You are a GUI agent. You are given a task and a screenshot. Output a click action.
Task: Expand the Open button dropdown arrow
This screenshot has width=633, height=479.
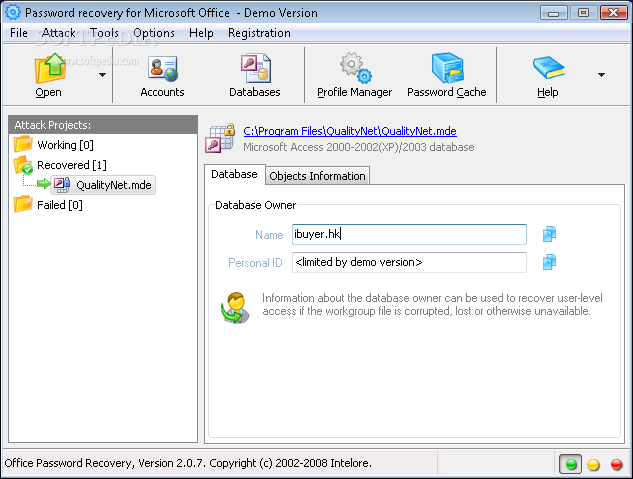pos(103,75)
